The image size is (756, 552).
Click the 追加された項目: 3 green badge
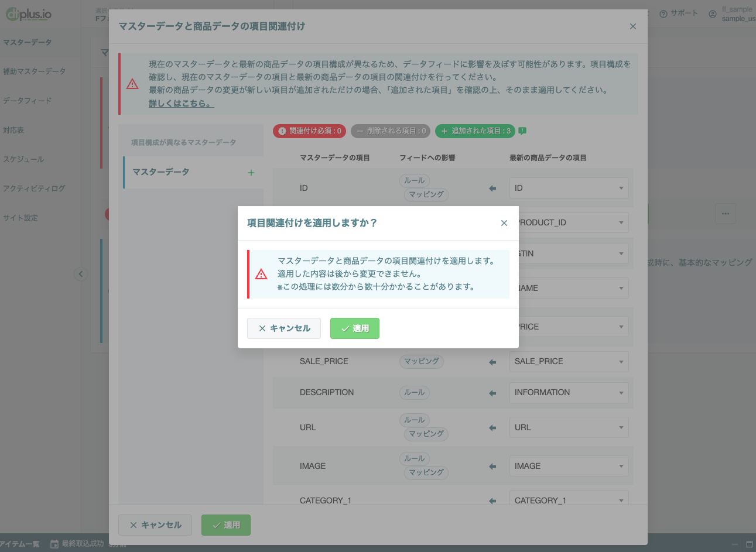(x=475, y=131)
